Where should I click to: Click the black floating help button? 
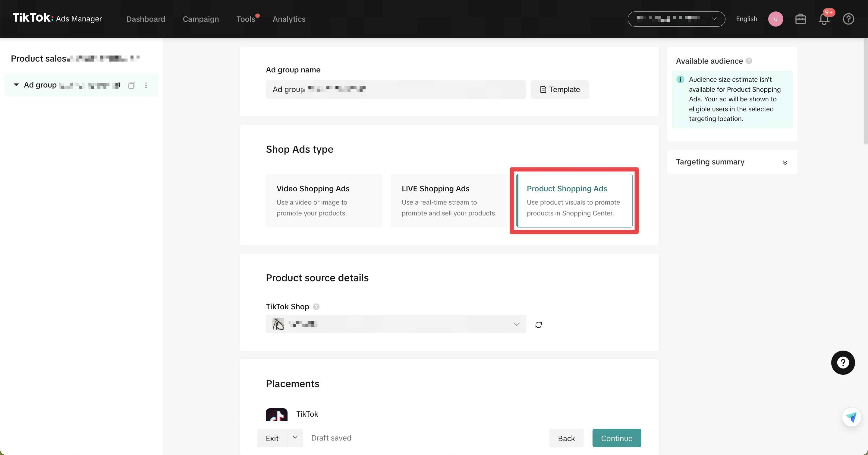click(x=843, y=363)
